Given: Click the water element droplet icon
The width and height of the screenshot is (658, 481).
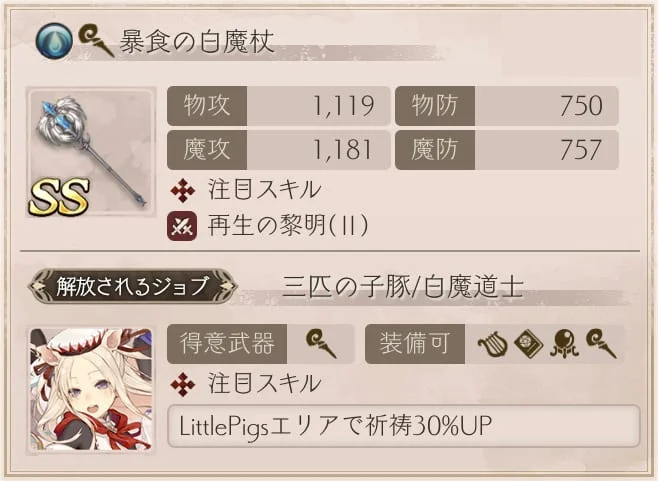Looking at the screenshot, I should [x=54, y=41].
